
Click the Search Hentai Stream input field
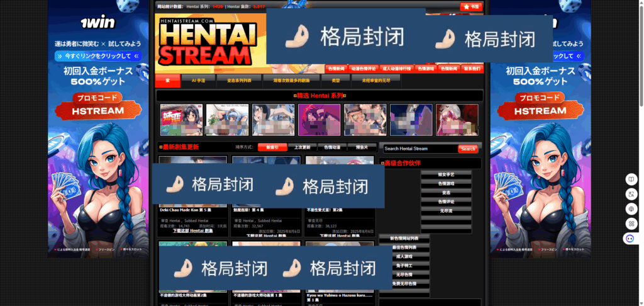419,149
